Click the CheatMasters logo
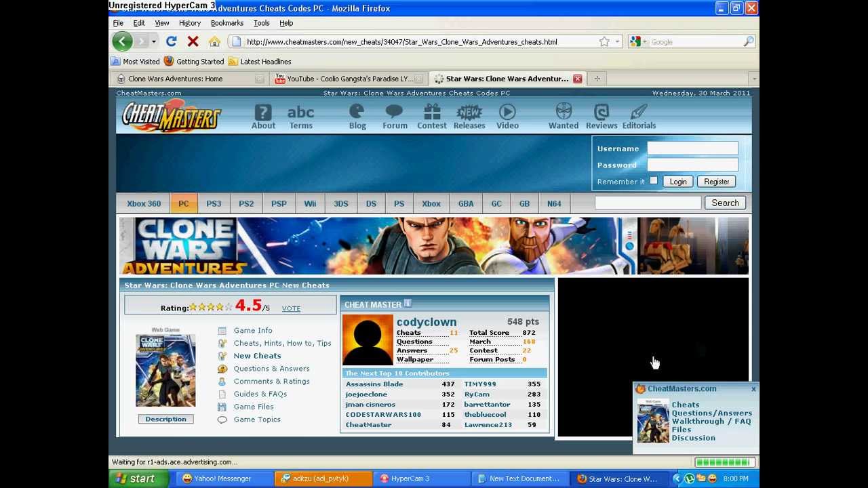The height and width of the screenshot is (488, 868). (x=171, y=116)
